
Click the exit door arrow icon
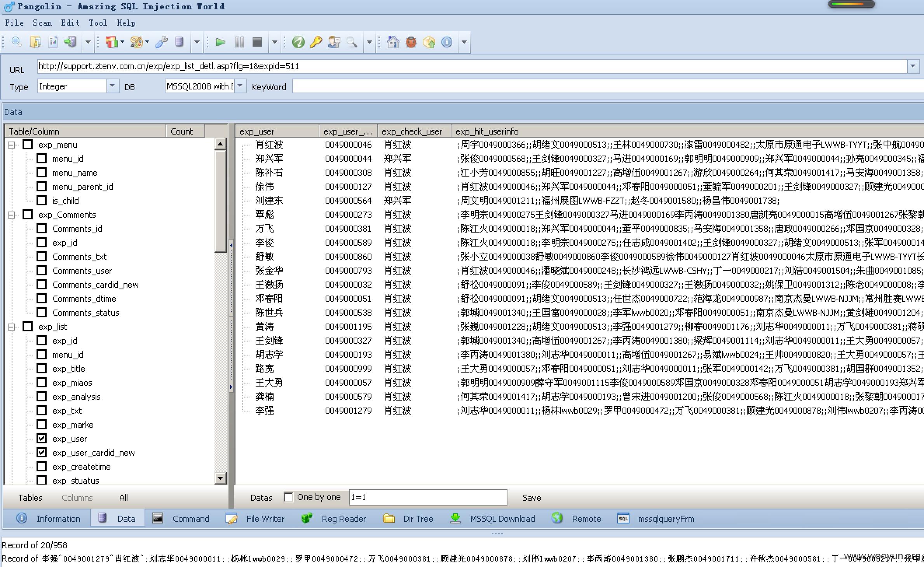tap(71, 42)
